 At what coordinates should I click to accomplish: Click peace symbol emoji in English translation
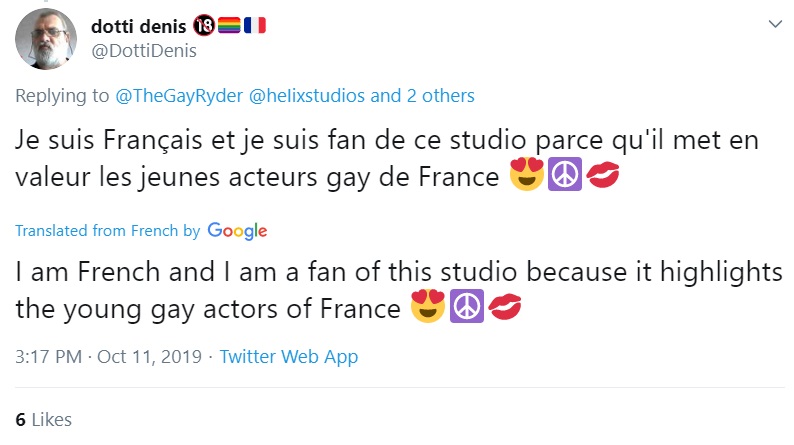click(465, 309)
